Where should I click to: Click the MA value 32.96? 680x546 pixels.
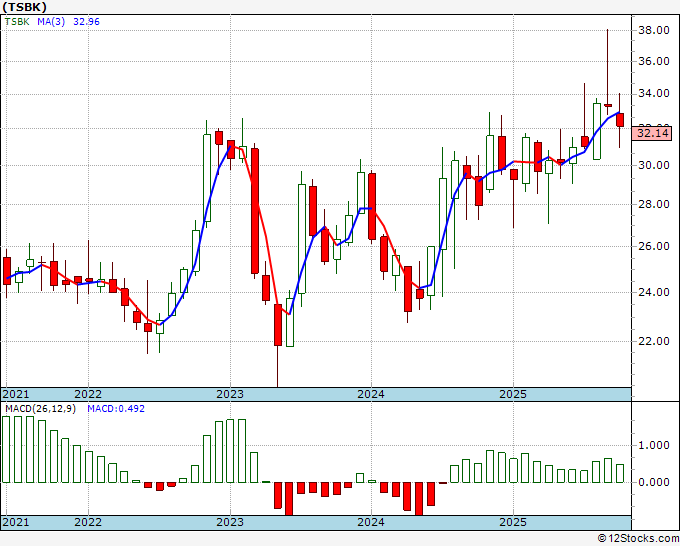(x=86, y=22)
